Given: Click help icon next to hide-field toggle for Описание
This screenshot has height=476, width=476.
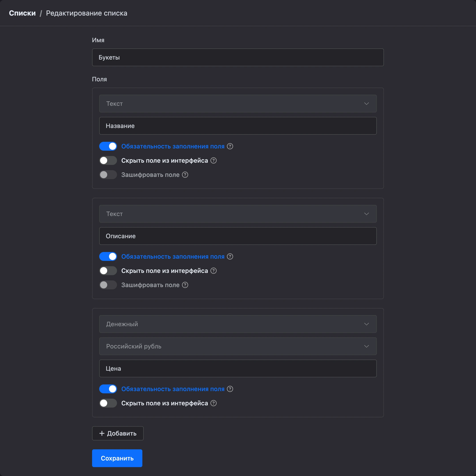Looking at the screenshot, I should pos(213,271).
